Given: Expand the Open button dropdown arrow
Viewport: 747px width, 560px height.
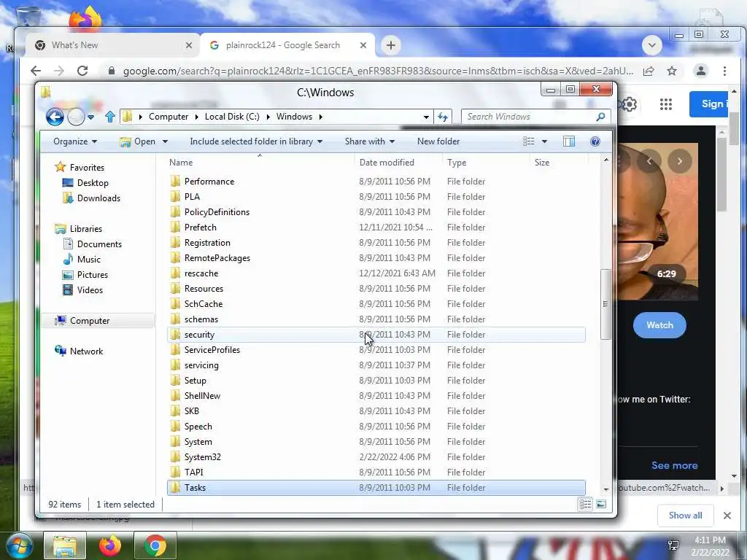Looking at the screenshot, I should (x=165, y=141).
